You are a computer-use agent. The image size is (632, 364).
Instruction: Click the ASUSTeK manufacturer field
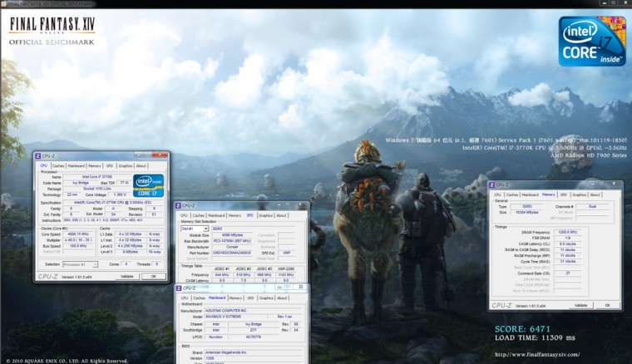click(253, 311)
